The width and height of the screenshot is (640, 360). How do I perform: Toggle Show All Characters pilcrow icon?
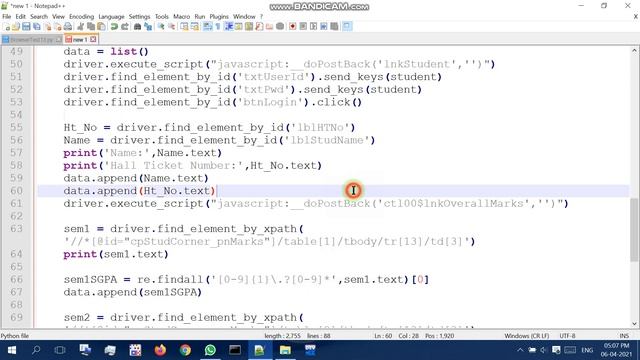point(218,27)
